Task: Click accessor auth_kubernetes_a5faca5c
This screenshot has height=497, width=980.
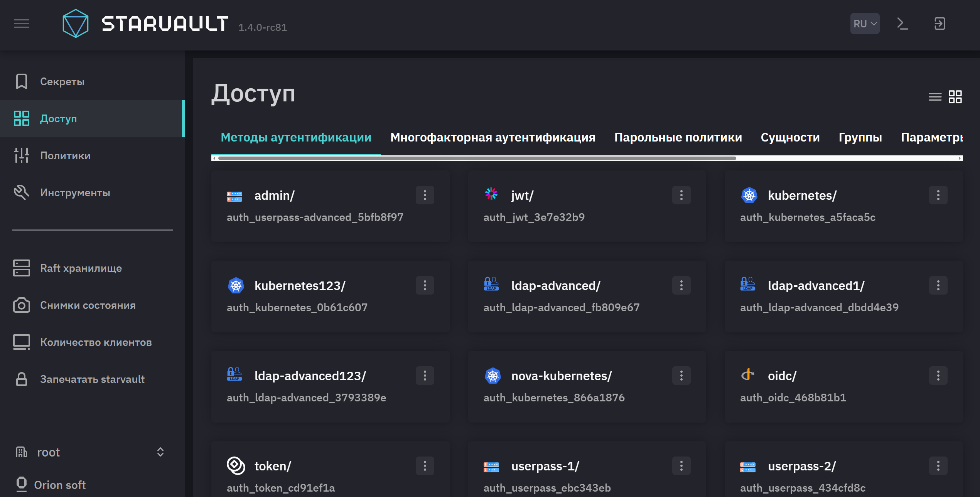Action: [808, 217]
